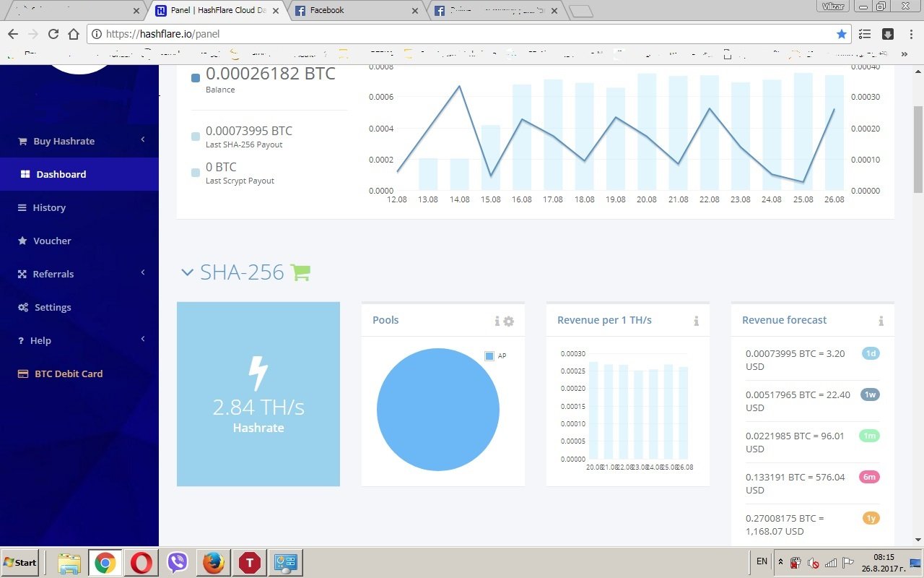Click the Settings gears icon in the sidebar
This screenshot has width=924, height=578.
click(x=23, y=307)
